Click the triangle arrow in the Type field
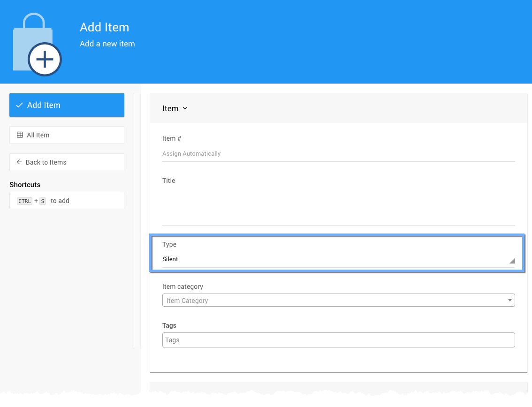The image size is (532, 407). (x=512, y=261)
